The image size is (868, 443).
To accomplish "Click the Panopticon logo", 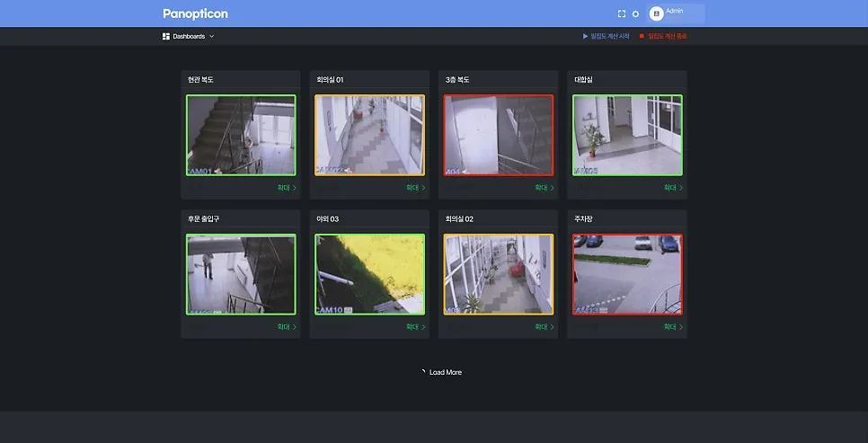I will tap(195, 13).
